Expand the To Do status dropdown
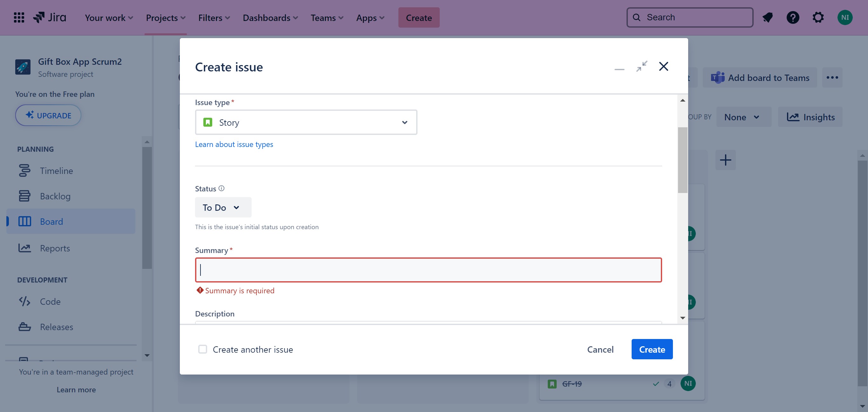Viewport: 868px width, 412px height. [223, 207]
